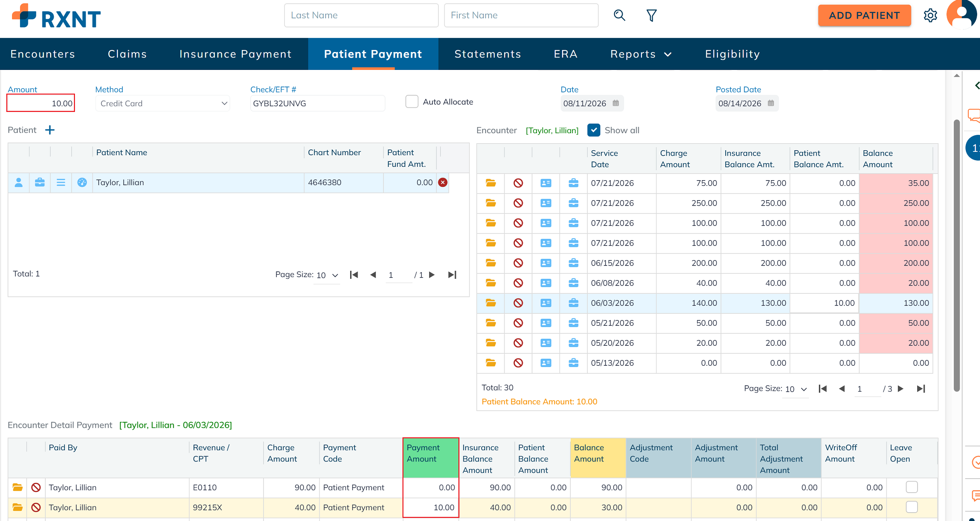Check Leave Open for the E0110 row
This screenshot has width=980, height=521.
[911, 487]
